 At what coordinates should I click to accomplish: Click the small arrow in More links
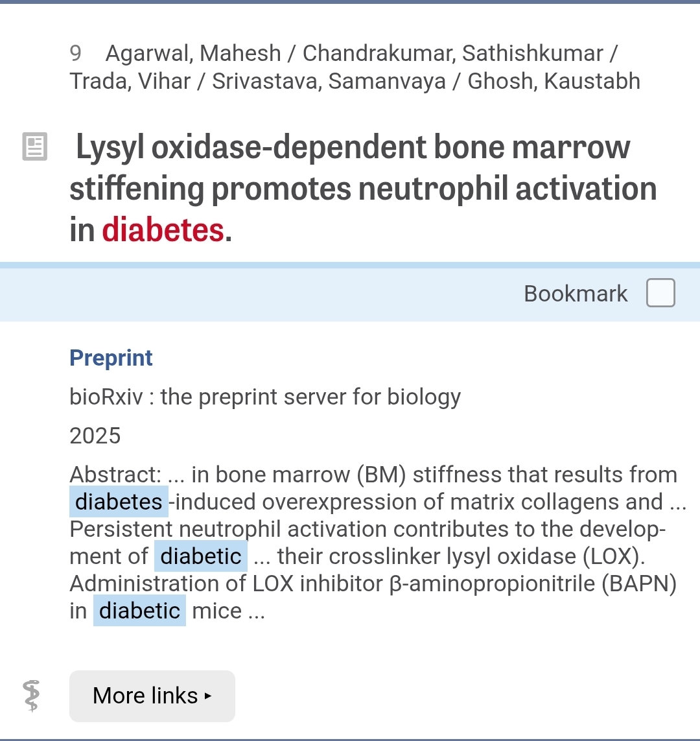(x=208, y=696)
